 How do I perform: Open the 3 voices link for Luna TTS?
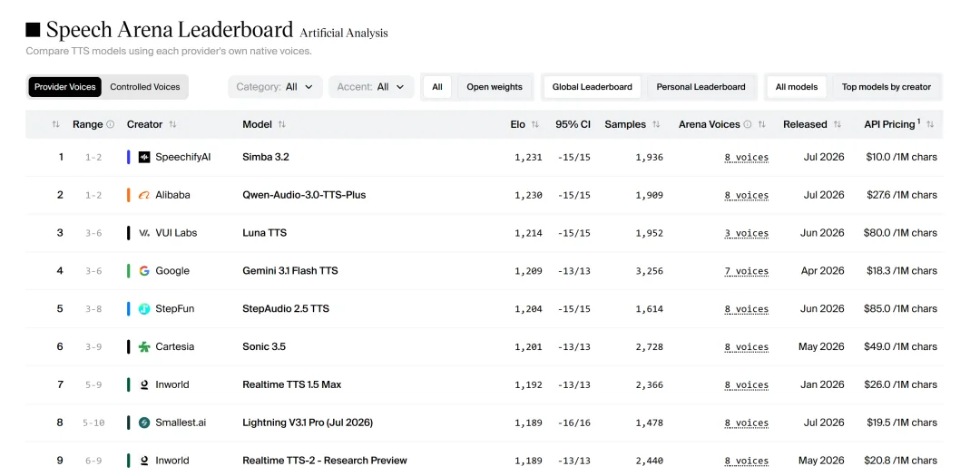click(x=746, y=233)
